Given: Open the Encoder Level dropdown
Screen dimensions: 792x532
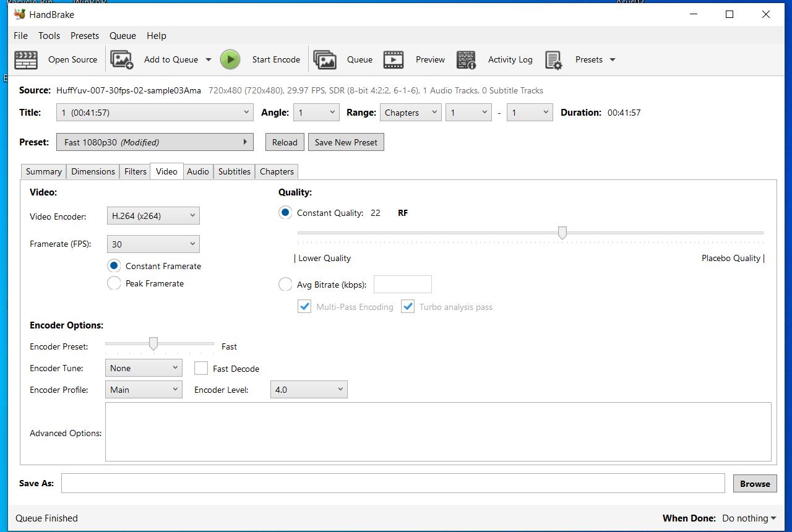Looking at the screenshot, I should tap(309, 390).
